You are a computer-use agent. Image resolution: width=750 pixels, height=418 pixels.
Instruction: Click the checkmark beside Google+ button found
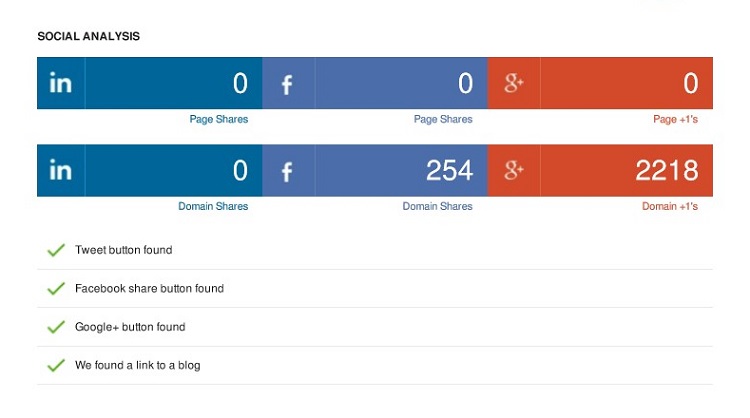pos(56,327)
